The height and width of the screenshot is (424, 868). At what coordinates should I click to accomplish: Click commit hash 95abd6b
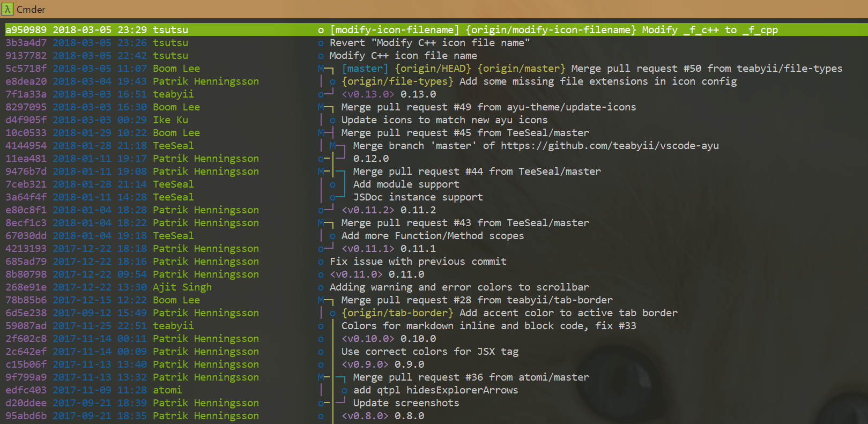coord(26,416)
